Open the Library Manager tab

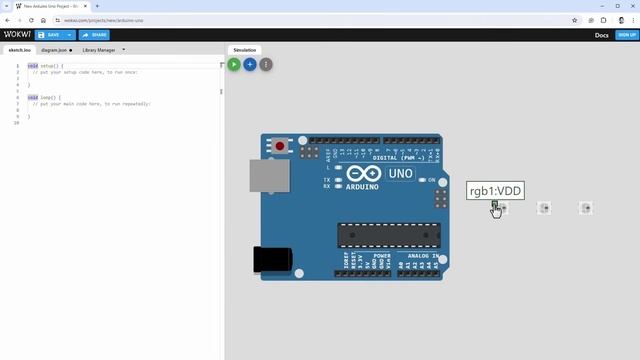click(99, 50)
